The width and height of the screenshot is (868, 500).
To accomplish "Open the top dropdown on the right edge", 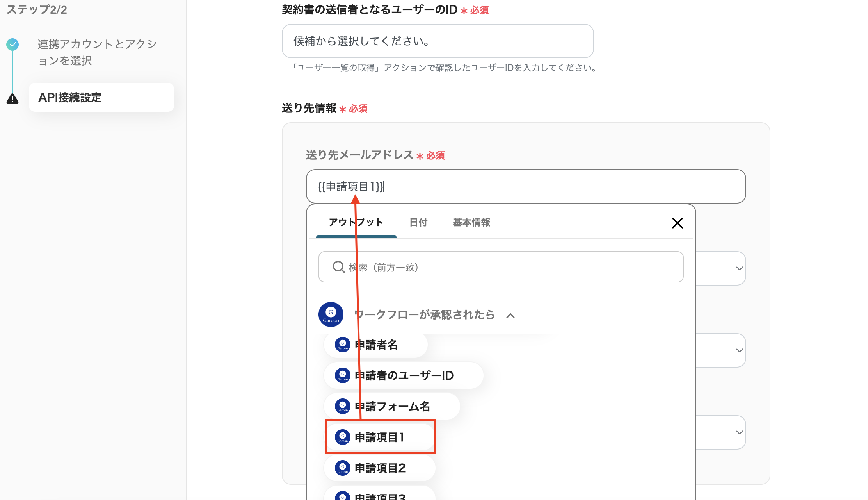I will (x=739, y=268).
